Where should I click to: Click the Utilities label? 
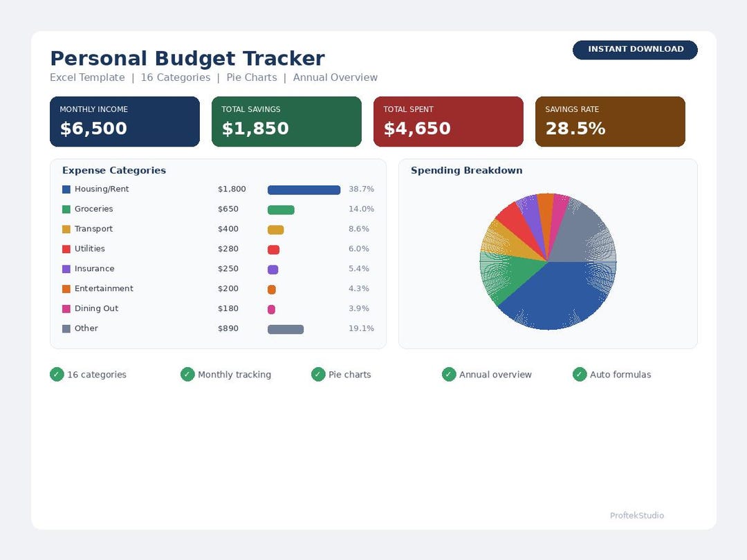[89, 249]
